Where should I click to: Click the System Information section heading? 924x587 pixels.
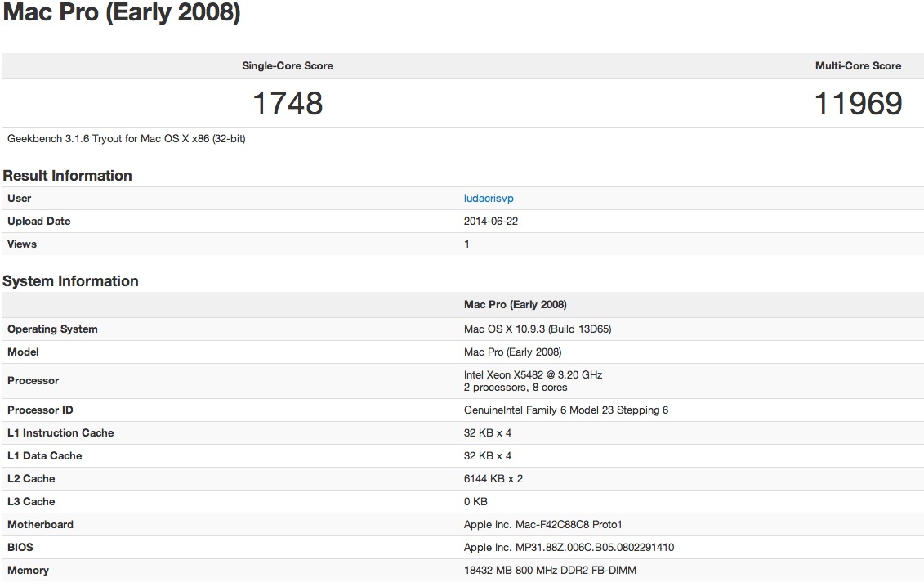tap(71, 281)
